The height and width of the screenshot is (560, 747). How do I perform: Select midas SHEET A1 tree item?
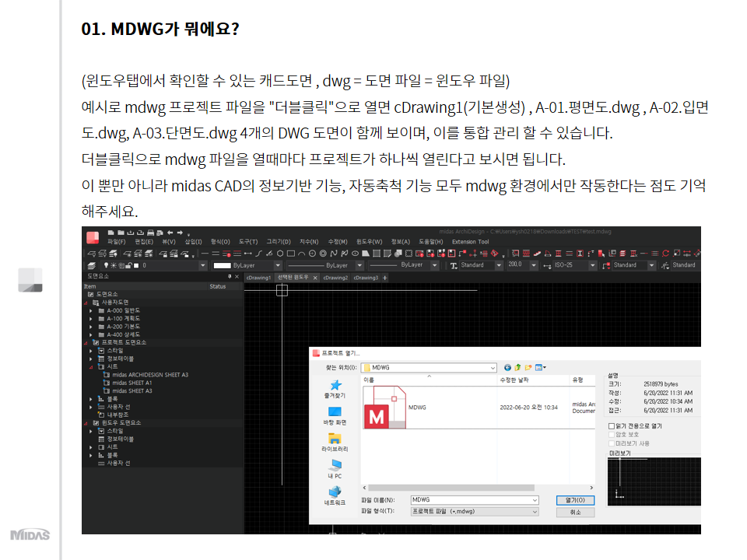click(132, 383)
